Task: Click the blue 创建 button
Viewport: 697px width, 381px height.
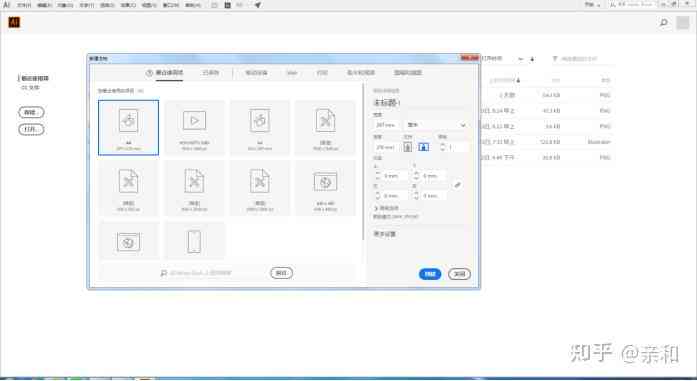Action: point(430,274)
